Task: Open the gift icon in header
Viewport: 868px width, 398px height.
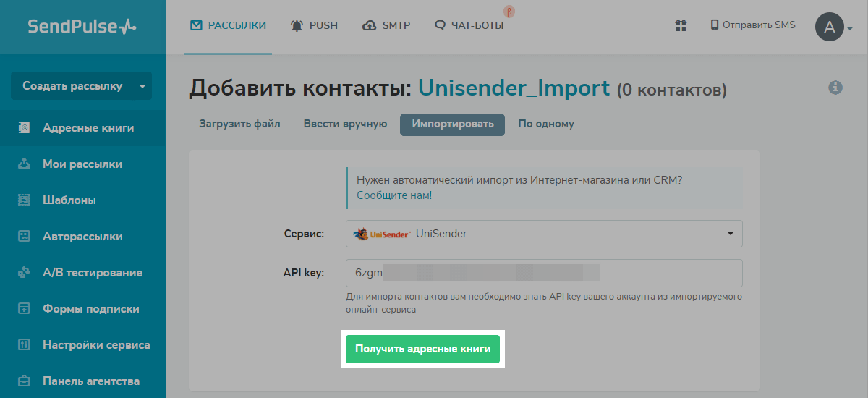Action: tap(681, 25)
